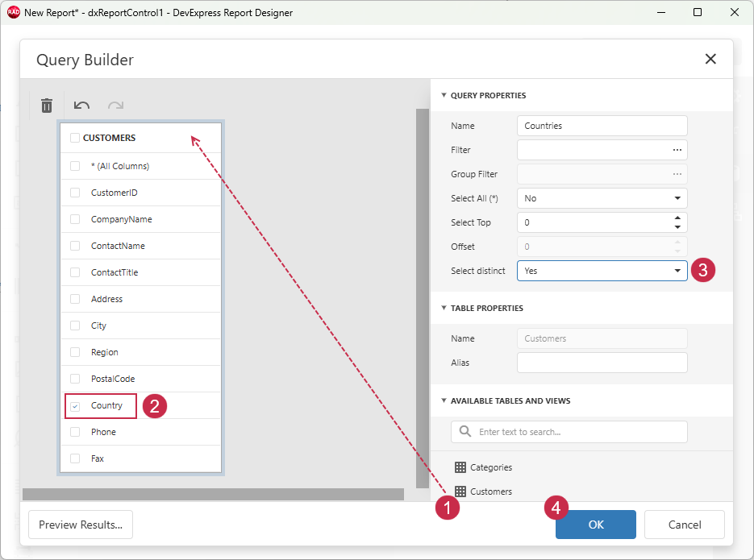Screen dimensions: 754x560
Task: Check the Address column checkbox
Action: tap(75, 299)
